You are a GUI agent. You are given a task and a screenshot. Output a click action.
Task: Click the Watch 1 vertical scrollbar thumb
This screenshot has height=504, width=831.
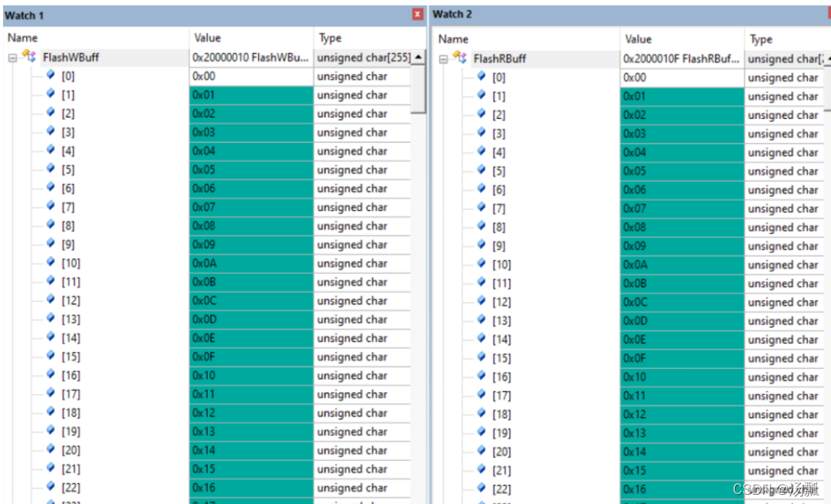tap(418, 88)
